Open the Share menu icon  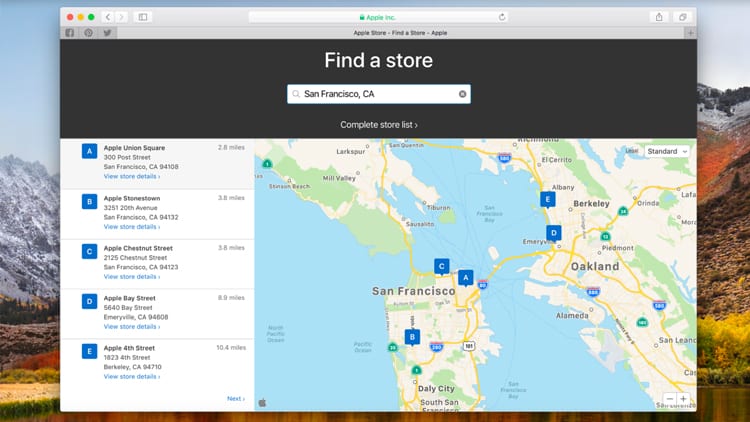pos(659,17)
